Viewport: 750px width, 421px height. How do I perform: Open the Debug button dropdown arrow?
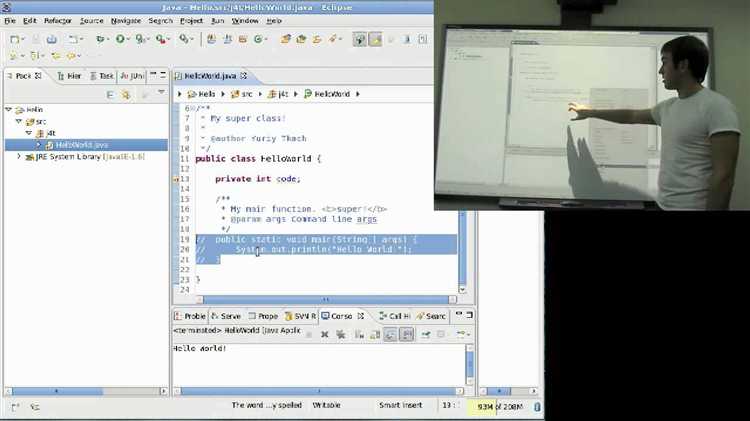pos(108,39)
